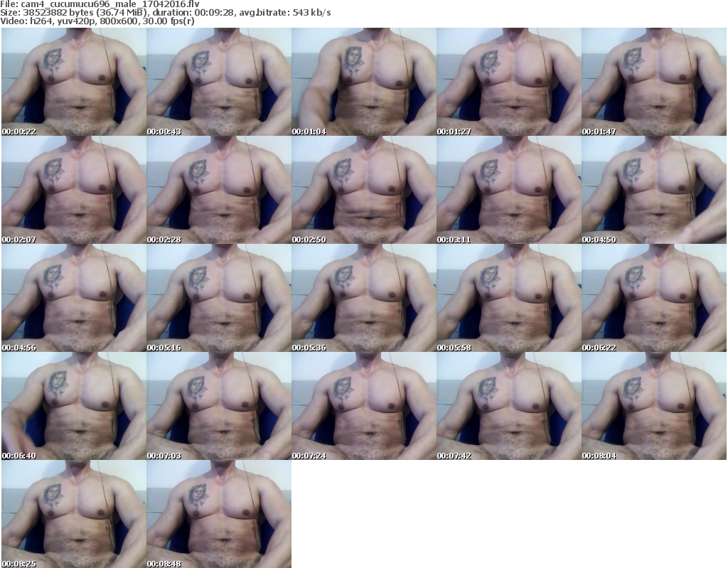Choose the 00:07:42 thumbnail
The width and height of the screenshot is (728, 568).
[x=509, y=406]
